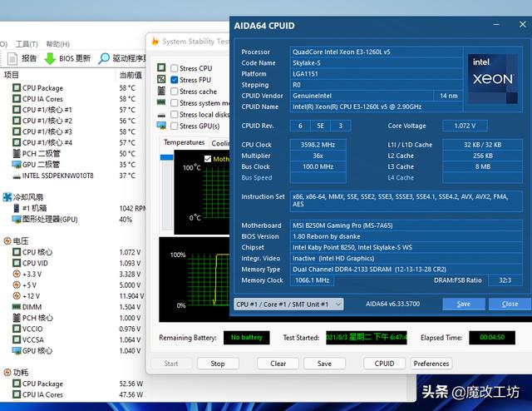Click the cooling fans section fan icon

[7, 197]
